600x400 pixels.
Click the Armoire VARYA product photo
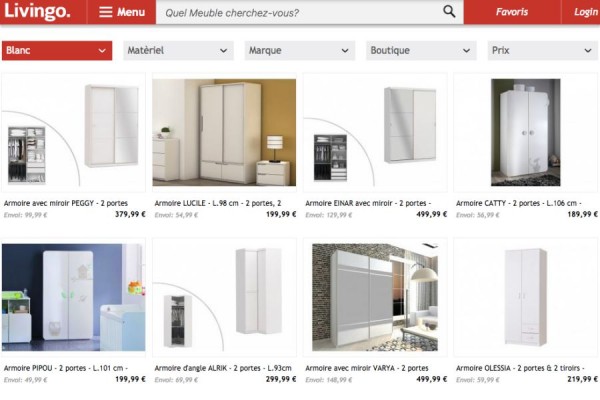pyautogui.click(x=375, y=297)
